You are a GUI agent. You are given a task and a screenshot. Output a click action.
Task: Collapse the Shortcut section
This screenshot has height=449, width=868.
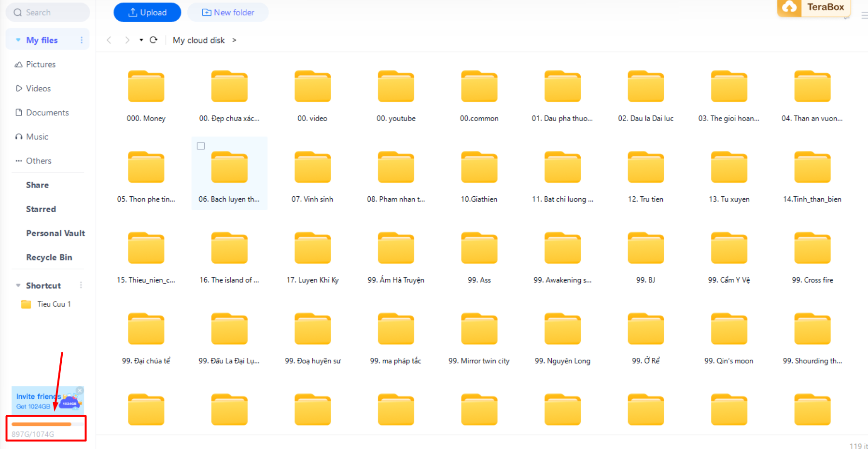click(x=18, y=286)
